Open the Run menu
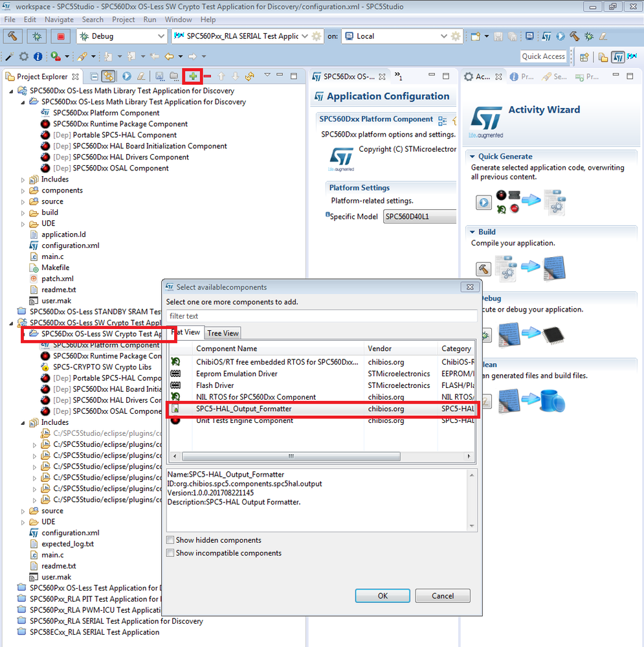Image resolution: width=644 pixels, height=647 pixels. click(x=150, y=19)
